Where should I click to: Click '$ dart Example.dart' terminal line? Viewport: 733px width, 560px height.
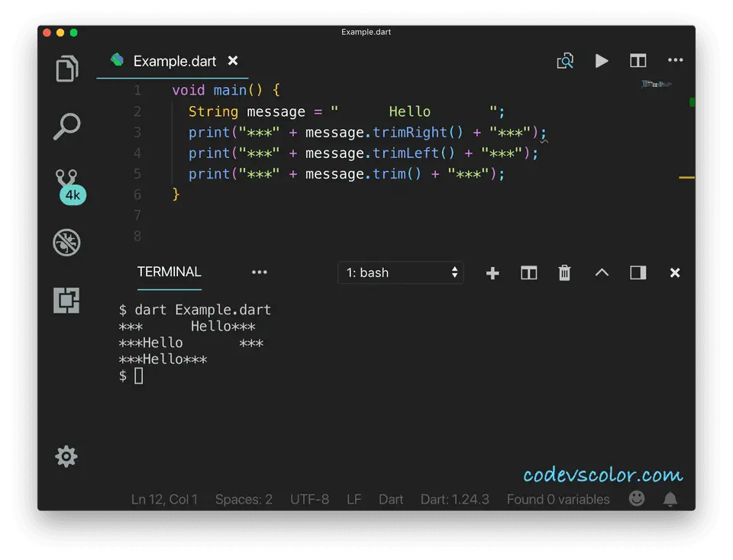click(195, 310)
